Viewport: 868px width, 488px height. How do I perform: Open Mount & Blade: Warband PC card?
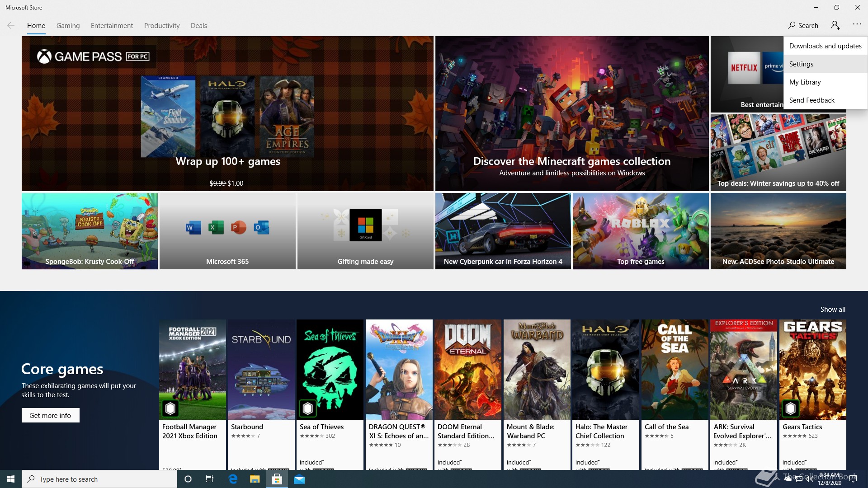click(537, 394)
